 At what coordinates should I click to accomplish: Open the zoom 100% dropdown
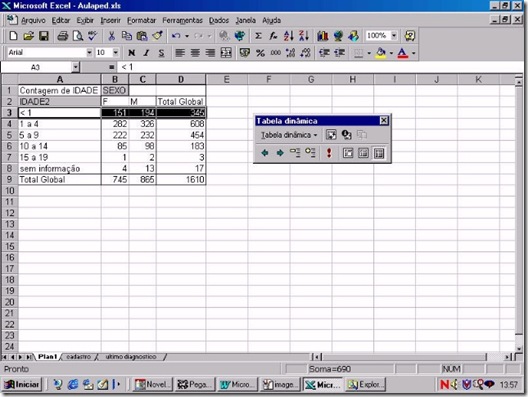[394, 35]
